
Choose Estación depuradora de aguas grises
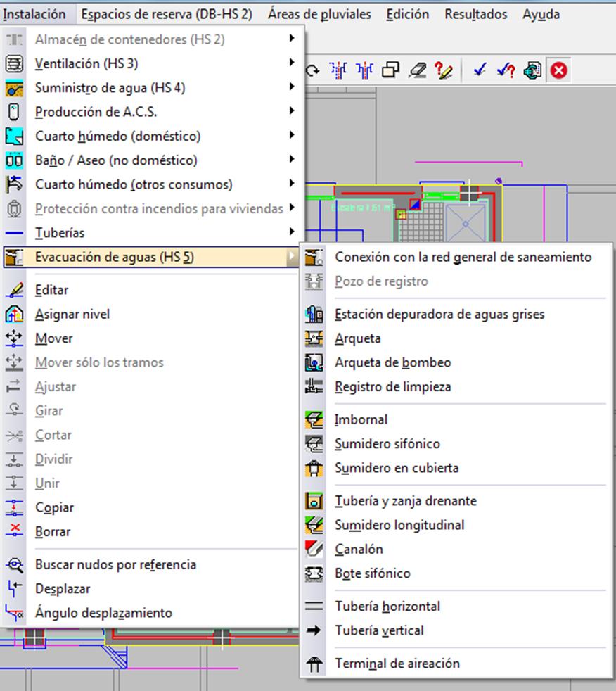[x=439, y=314]
